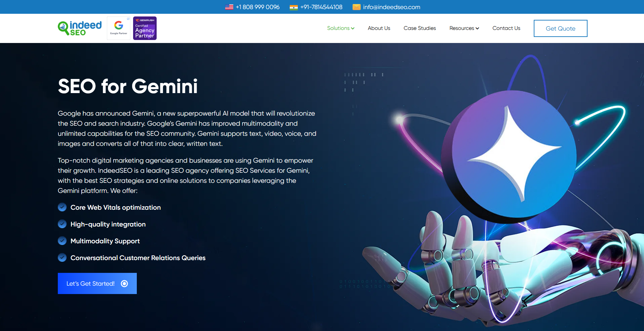The image size is (644, 331).
Task: Click the checkmark beside Core Web Vitals optimization
Action: tap(62, 207)
